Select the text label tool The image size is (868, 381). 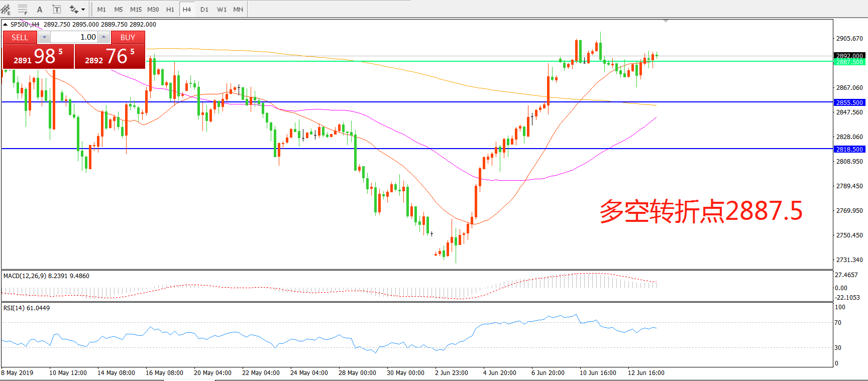pyautogui.click(x=57, y=9)
